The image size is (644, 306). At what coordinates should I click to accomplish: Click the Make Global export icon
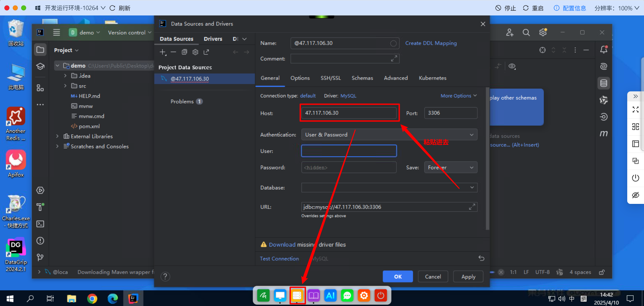pyautogui.click(x=206, y=52)
